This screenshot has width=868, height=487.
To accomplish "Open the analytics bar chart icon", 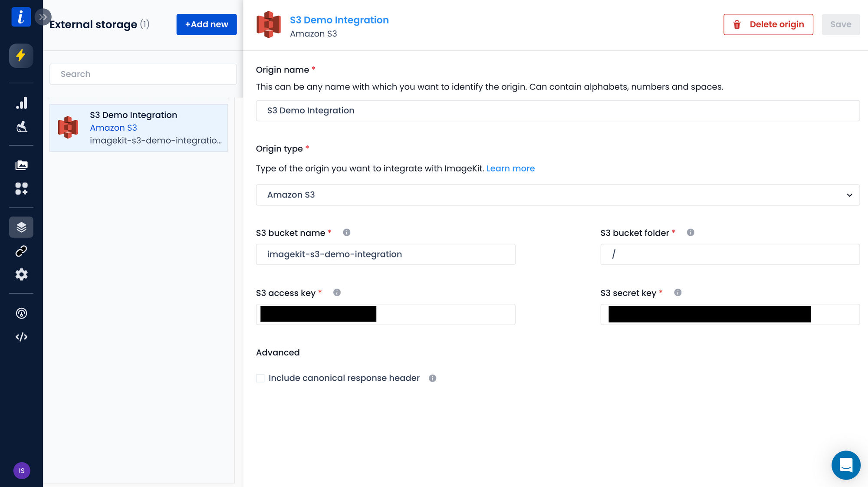I will 21,103.
